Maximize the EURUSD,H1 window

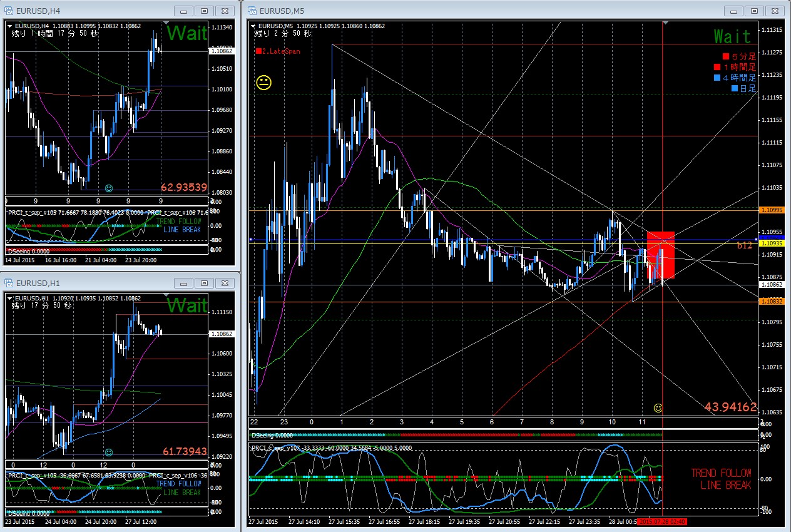coord(203,282)
